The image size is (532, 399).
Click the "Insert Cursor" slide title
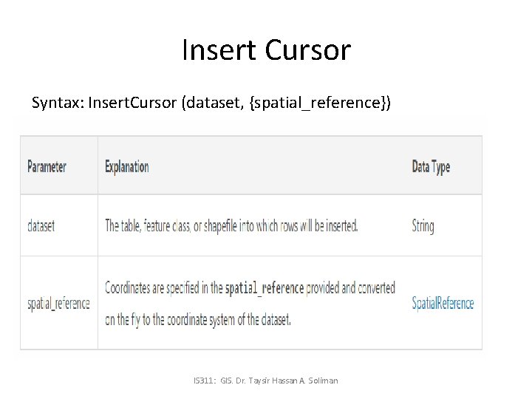point(266,50)
